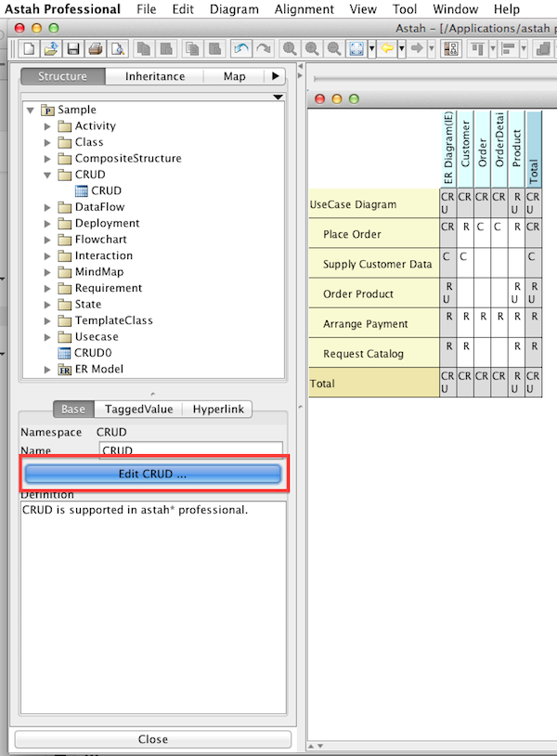
Task: Click the New file toolbar icon
Action: (x=30, y=48)
